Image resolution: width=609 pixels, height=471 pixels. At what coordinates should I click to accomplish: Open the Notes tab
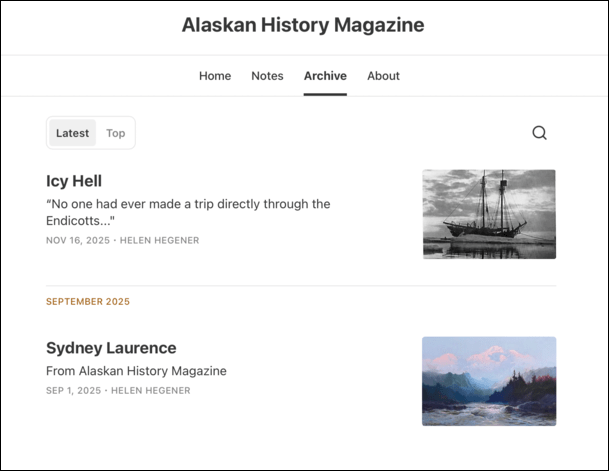pyautogui.click(x=267, y=76)
